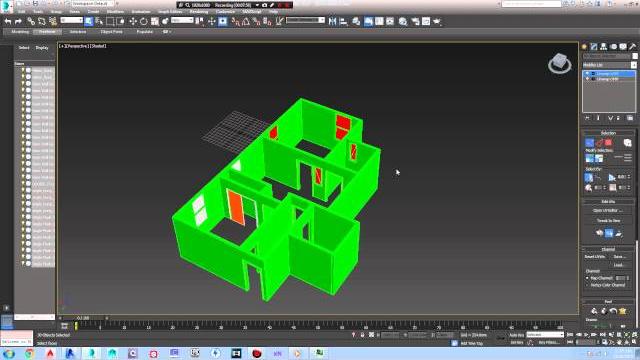Activate the Select and Link tool
The height and width of the screenshot is (360, 640).
pos(31,21)
